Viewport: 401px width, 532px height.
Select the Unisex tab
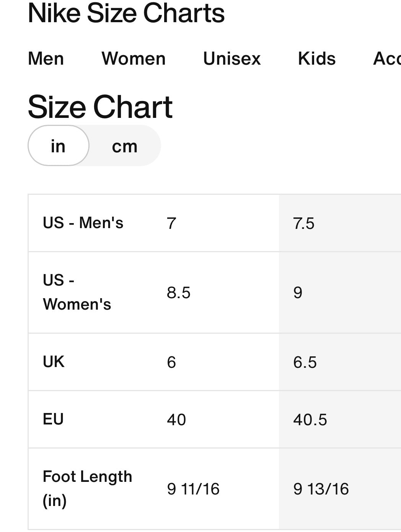tap(232, 59)
